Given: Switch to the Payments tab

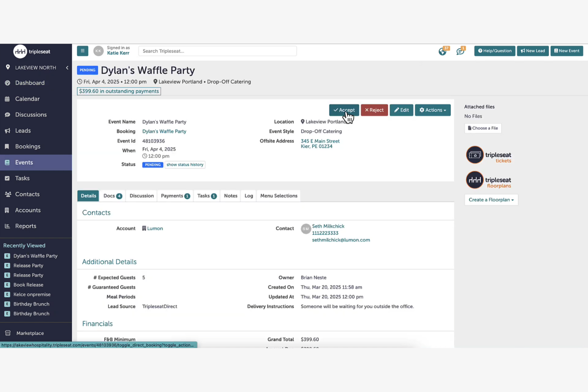Looking at the screenshot, I should tap(175, 196).
